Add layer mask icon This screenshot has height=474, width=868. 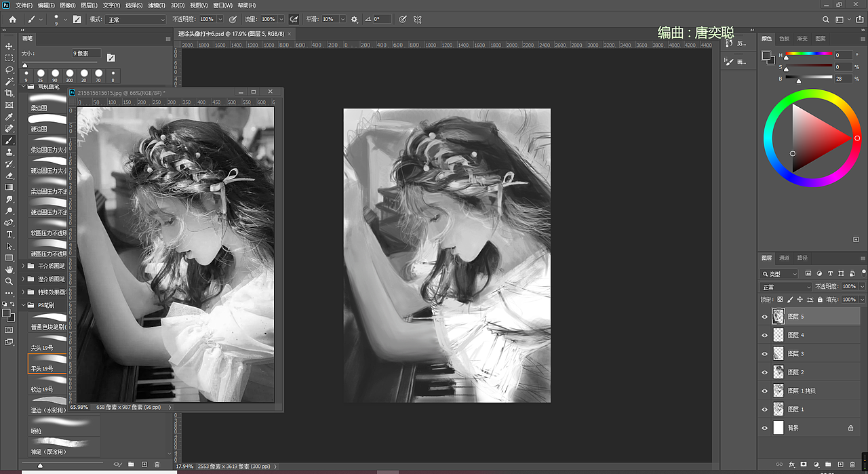[x=804, y=465]
